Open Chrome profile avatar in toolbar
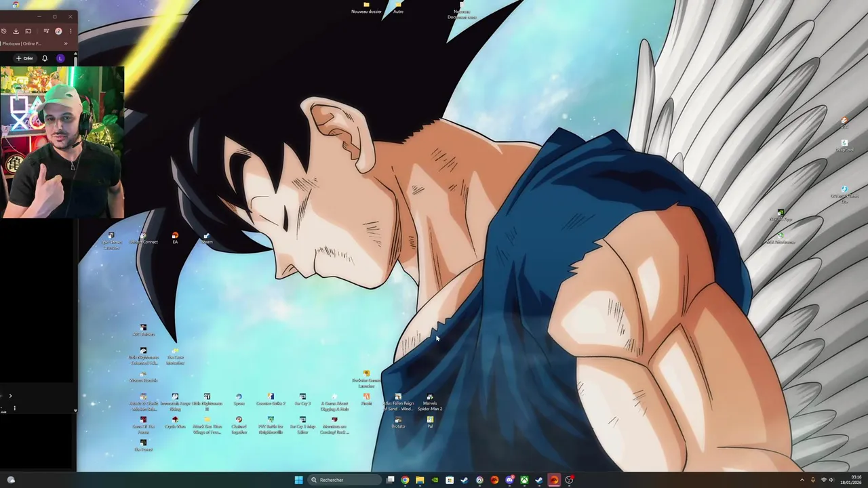 tap(58, 31)
